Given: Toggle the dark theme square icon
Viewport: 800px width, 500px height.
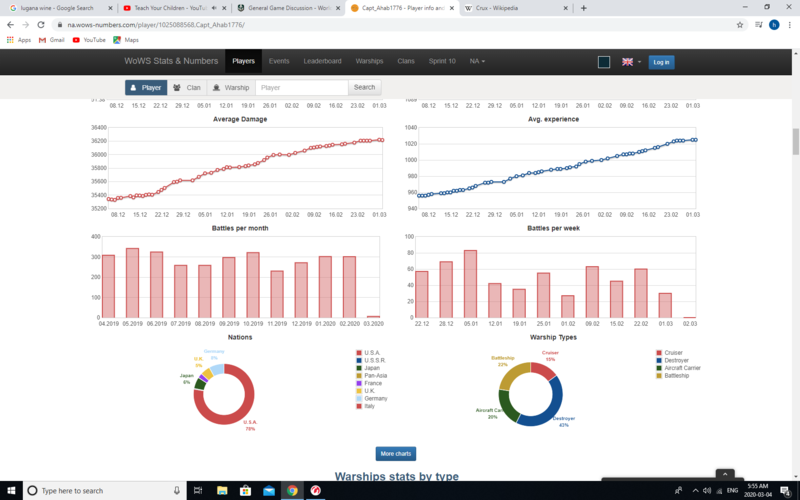Looking at the screenshot, I should [x=604, y=62].
